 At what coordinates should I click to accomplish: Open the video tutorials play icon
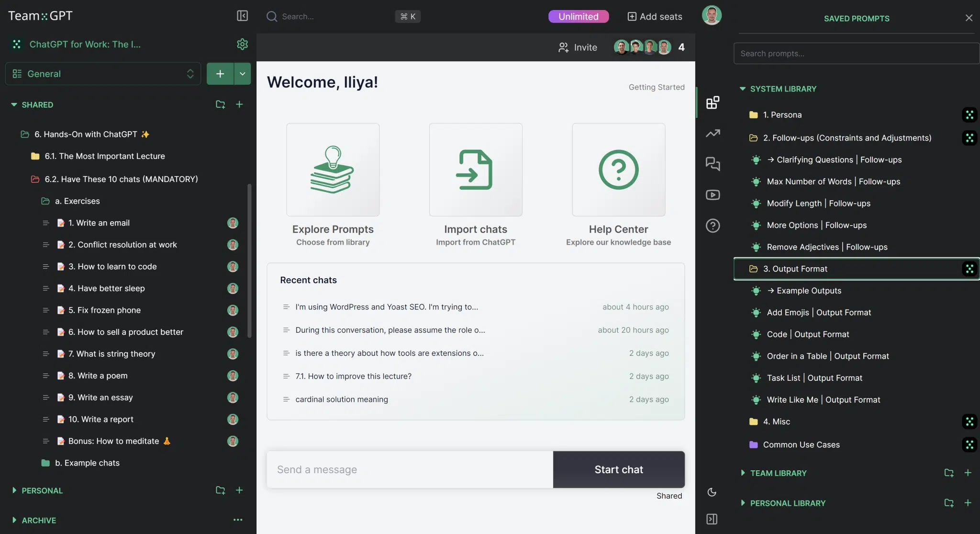click(713, 195)
